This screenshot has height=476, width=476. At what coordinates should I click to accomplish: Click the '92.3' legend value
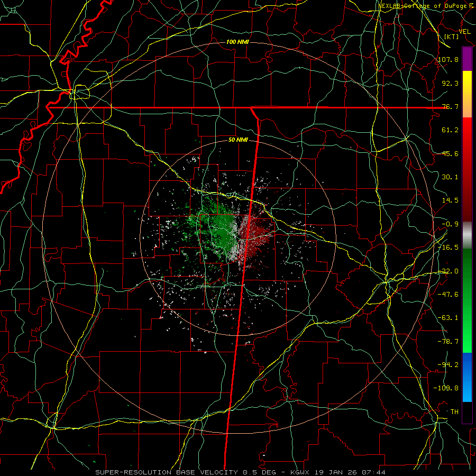450,83
